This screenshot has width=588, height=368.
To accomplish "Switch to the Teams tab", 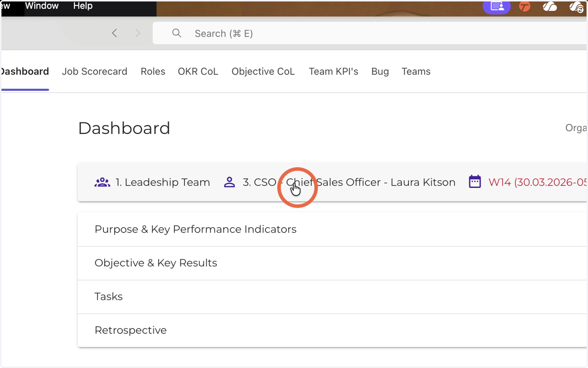I will click(x=416, y=72).
